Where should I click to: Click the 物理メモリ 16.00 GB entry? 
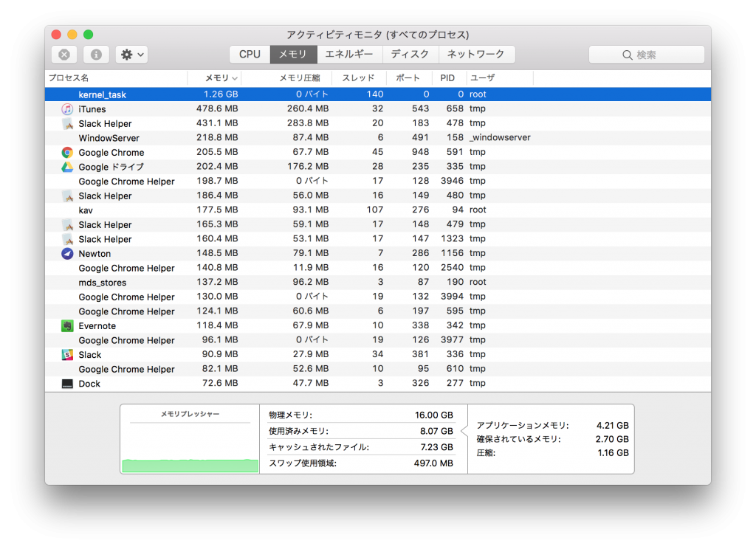[361, 415]
